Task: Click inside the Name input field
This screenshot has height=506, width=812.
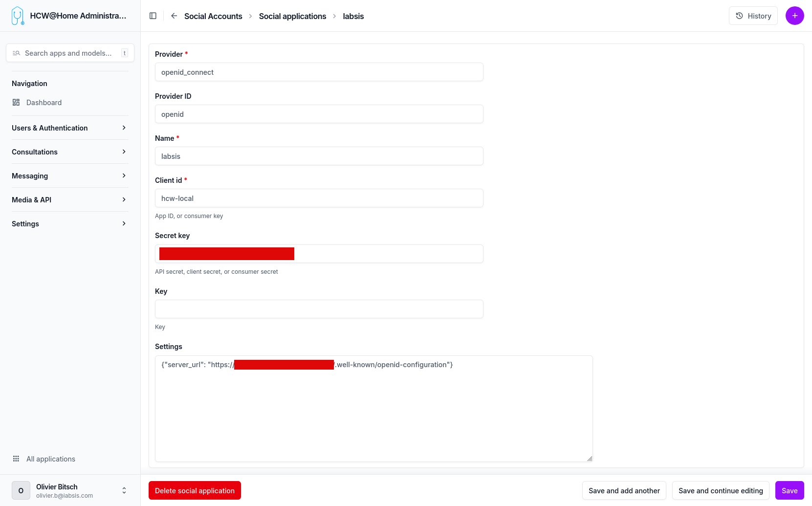Action: (319, 156)
